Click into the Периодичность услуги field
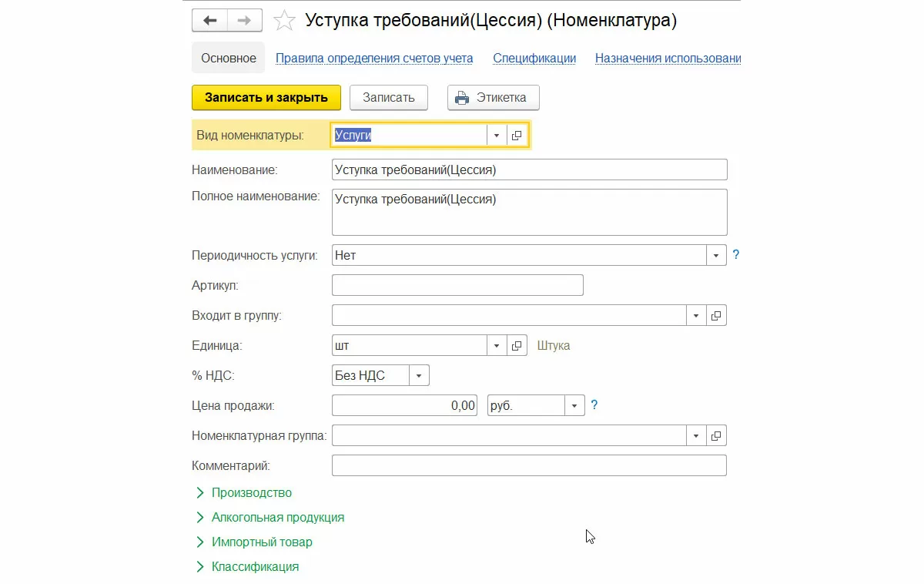924x584 pixels. point(520,255)
